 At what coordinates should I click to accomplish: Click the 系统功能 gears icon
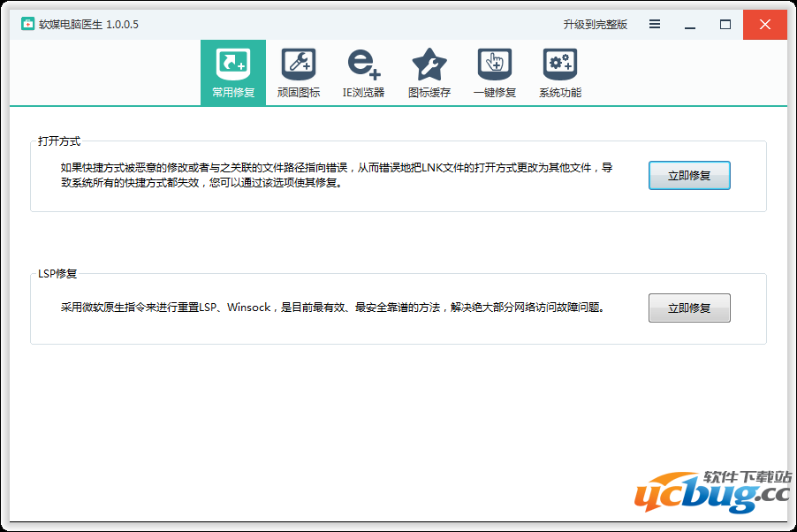(559, 64)
